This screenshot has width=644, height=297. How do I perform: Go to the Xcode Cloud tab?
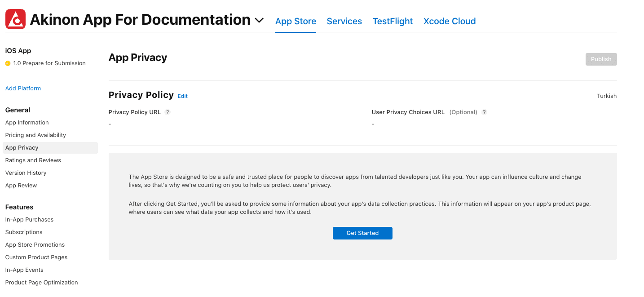[449, 21]
